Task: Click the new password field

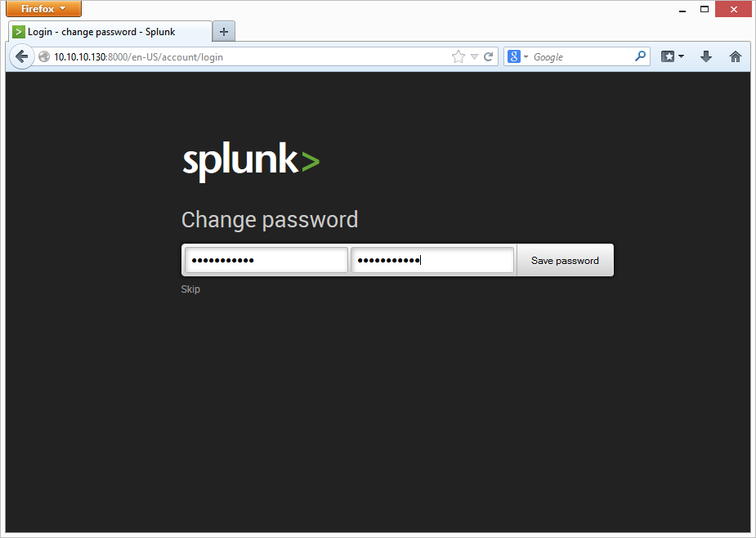Action: tap(266, 260)
